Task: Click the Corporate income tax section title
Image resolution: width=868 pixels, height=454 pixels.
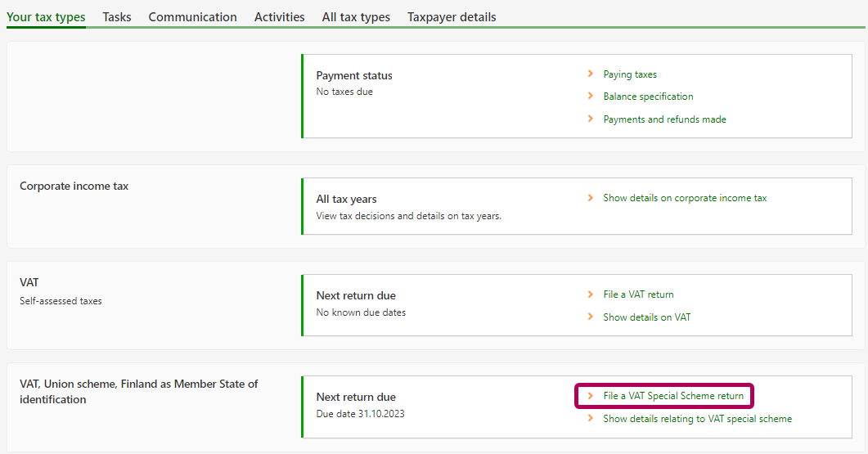Action: coord(74,186)
